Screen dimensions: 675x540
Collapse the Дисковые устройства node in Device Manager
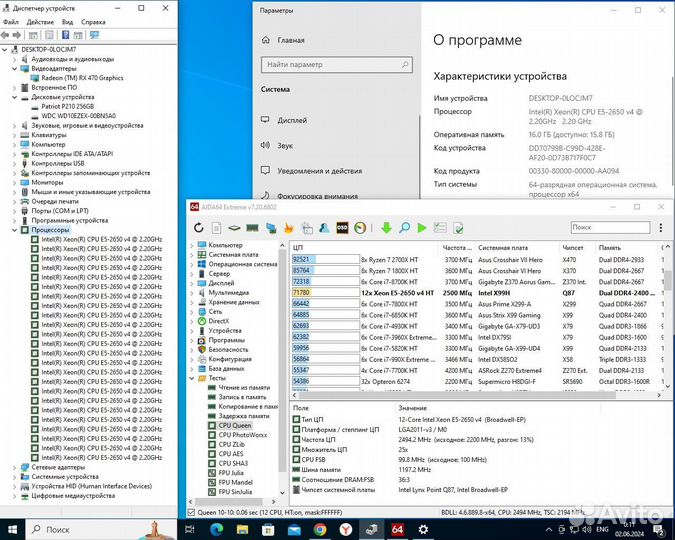click(x=15, y=97)
